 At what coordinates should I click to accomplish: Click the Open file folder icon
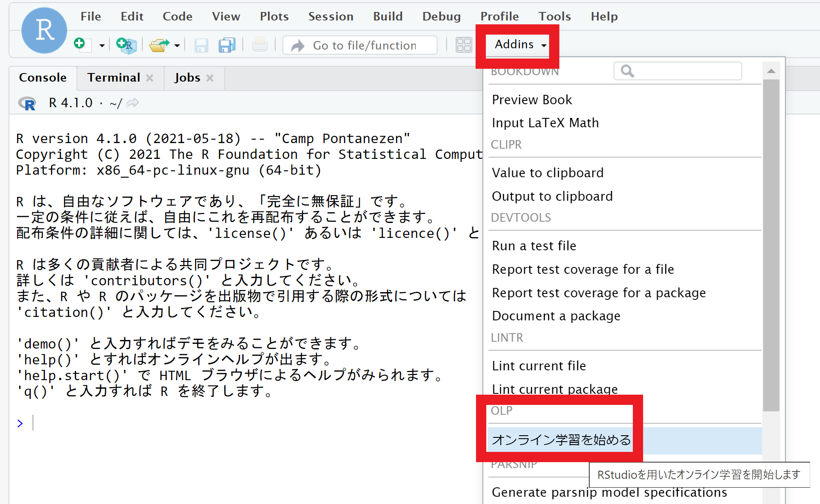pos(159,45)
